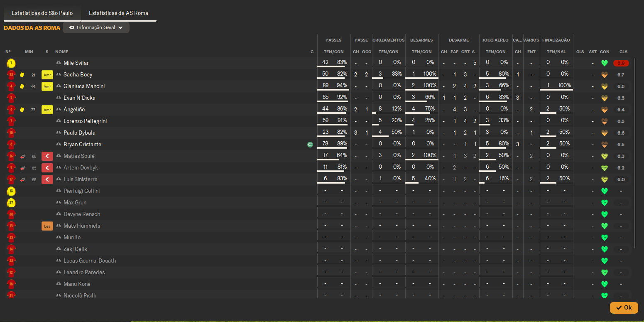Click the red substituted-off badge for Matías Soulé
The height and width of the screenshot is (322, 644).
coord(47,156)
